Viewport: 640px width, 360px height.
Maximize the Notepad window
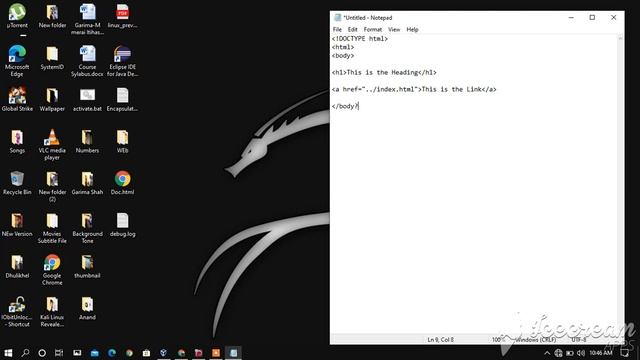tap(592, 18)
